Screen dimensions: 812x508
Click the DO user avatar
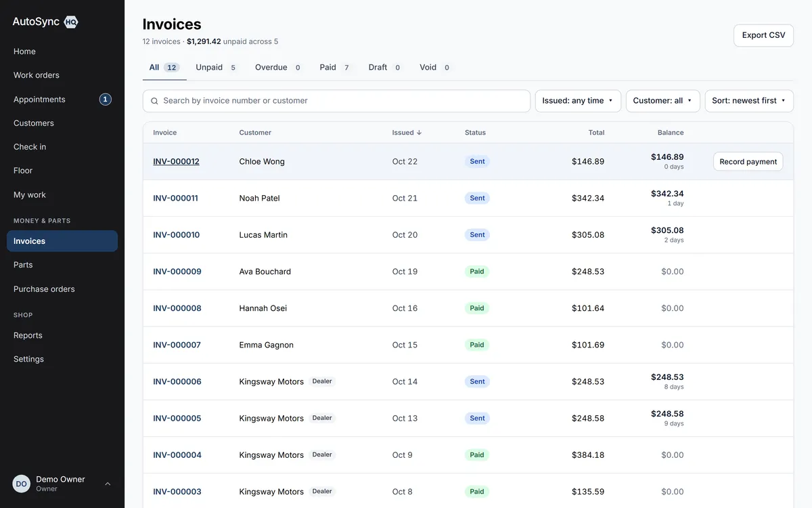pyautogui.click(x=22, y=484)
